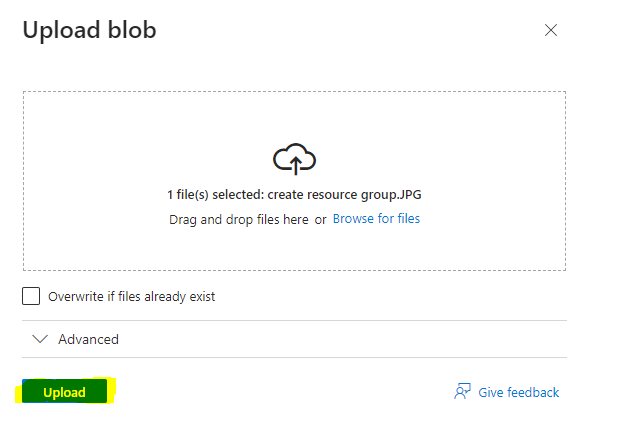Click the yellow highlight around the Upload button

pyautogui.click(x=112, y=392)
